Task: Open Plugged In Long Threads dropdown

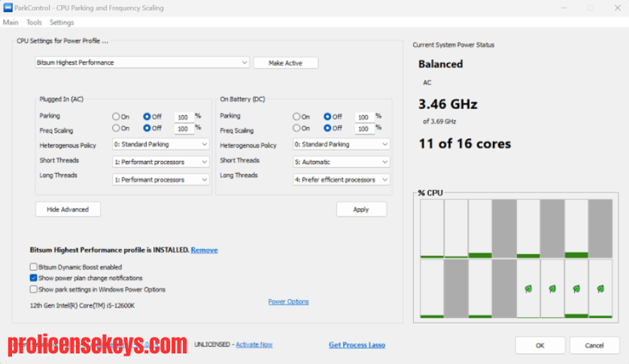Action: pos(160,180)
